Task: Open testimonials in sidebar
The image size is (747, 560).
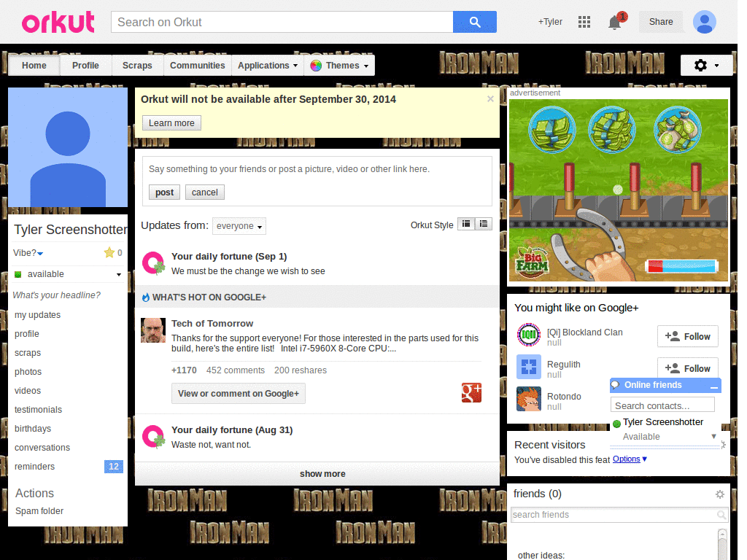Action: coord(38,410)
